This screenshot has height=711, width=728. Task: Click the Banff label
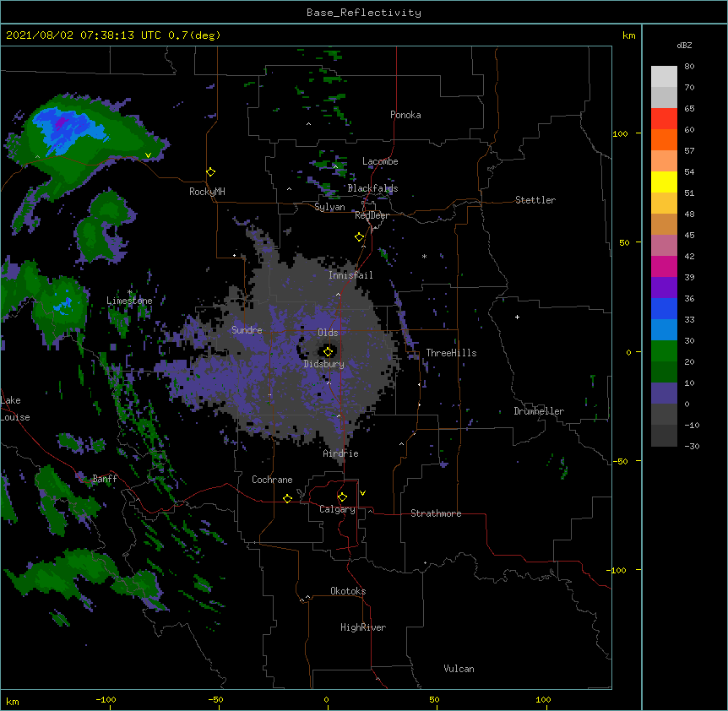105,479
